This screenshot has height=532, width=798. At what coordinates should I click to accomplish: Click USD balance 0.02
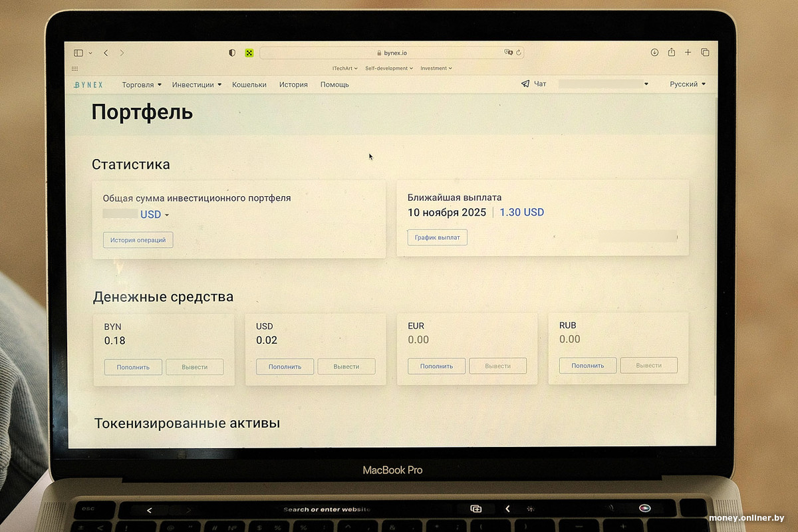267,340
